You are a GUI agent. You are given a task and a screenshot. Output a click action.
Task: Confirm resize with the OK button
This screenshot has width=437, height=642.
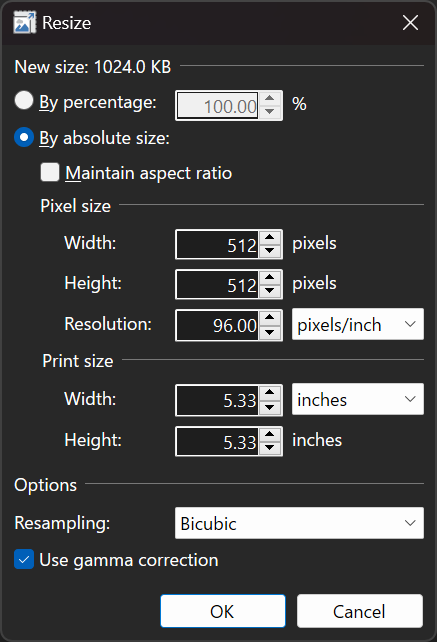(223, 611)
